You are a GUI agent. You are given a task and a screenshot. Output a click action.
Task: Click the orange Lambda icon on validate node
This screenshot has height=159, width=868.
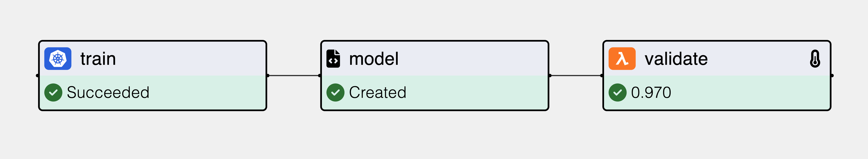coord(622,59)
